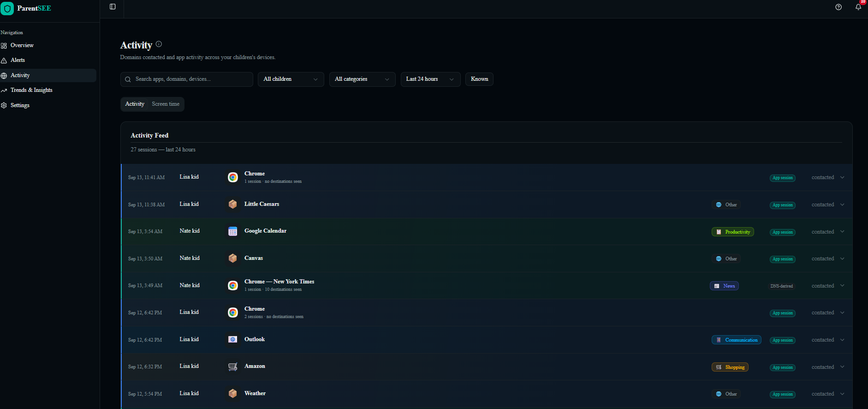This screenshot has width=868, height=409.
Task: Click the "27 sessions — last 24 hours" text
Action: click(163, 150)
